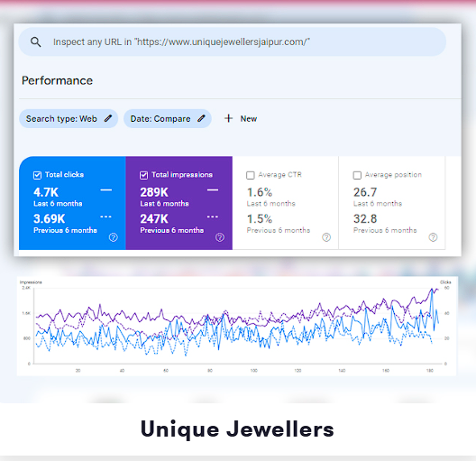Click the 4.7K total clicks value
The height and width of the screenshot is (461, 476).
(x=46, y=192)
